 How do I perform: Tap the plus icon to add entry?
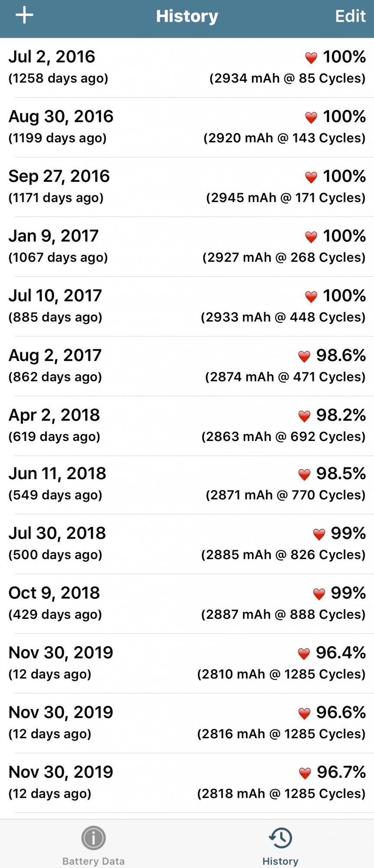click(x=24, y=16)
